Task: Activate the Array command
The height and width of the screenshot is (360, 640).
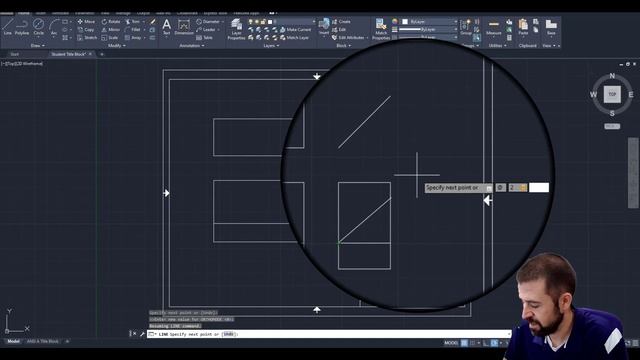Action: click(133, 38)
